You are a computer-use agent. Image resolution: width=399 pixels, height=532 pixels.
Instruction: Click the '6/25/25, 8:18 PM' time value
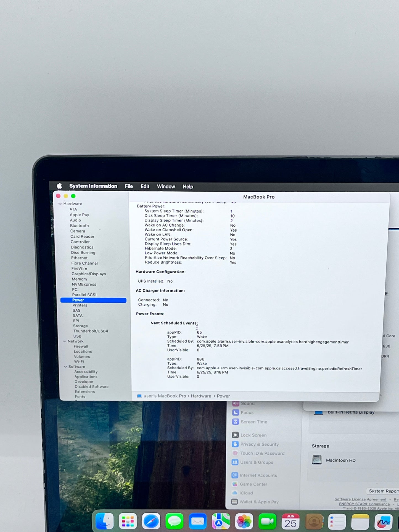(212, 372)
